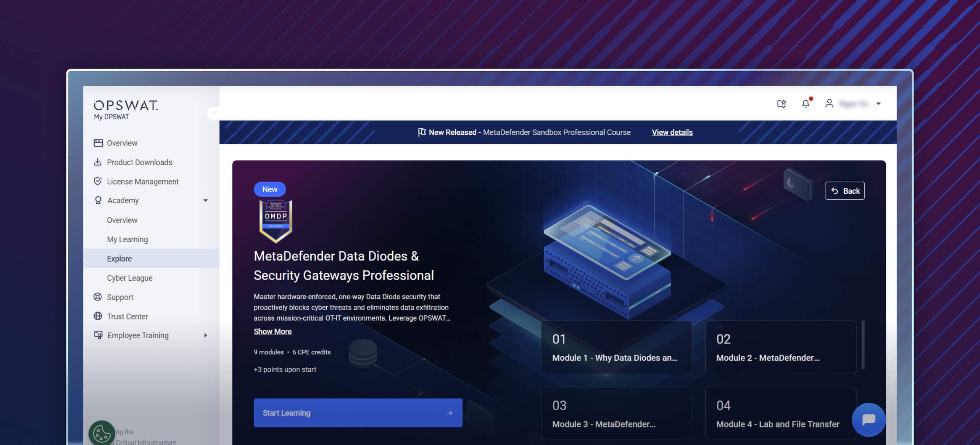This screenshot has height=445, width=980.
Task: Click the '+3 points upon start' text
Action: point(285,369)
